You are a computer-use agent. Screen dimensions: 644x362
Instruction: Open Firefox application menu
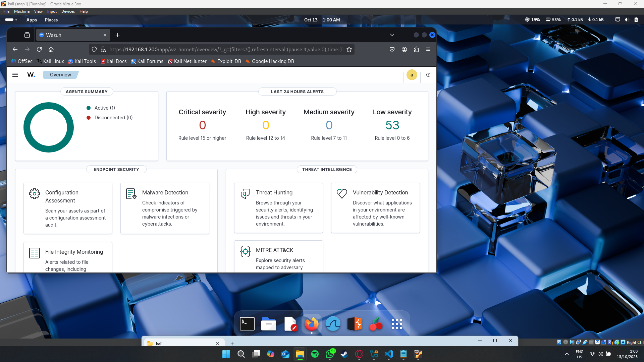[x=428, y=49]
